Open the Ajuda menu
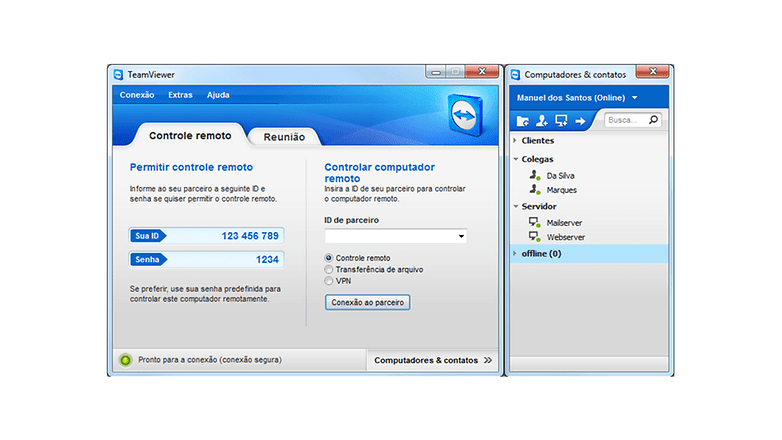 pos(218,95)
